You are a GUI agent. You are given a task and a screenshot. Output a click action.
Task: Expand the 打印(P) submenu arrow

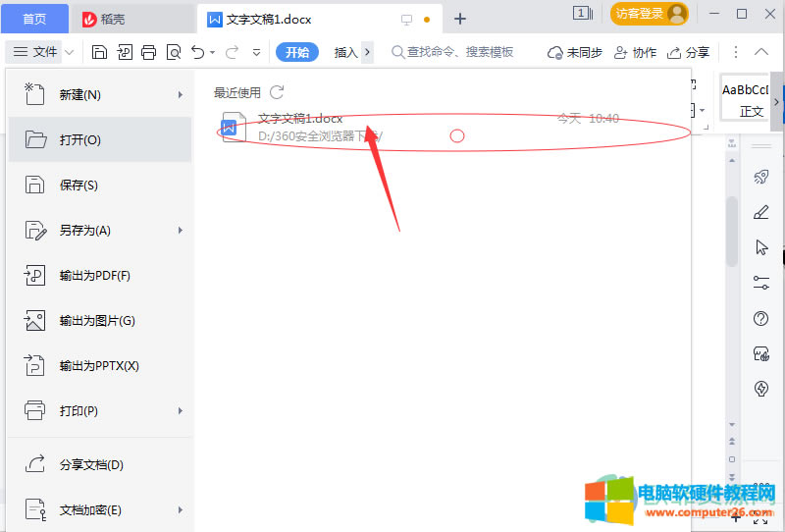(181, 410)
